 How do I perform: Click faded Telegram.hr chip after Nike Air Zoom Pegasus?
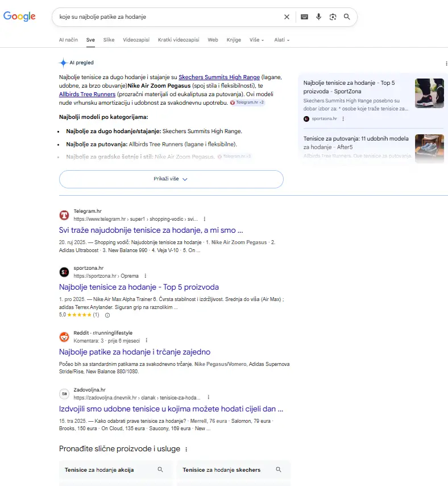(x=234, y=156)
